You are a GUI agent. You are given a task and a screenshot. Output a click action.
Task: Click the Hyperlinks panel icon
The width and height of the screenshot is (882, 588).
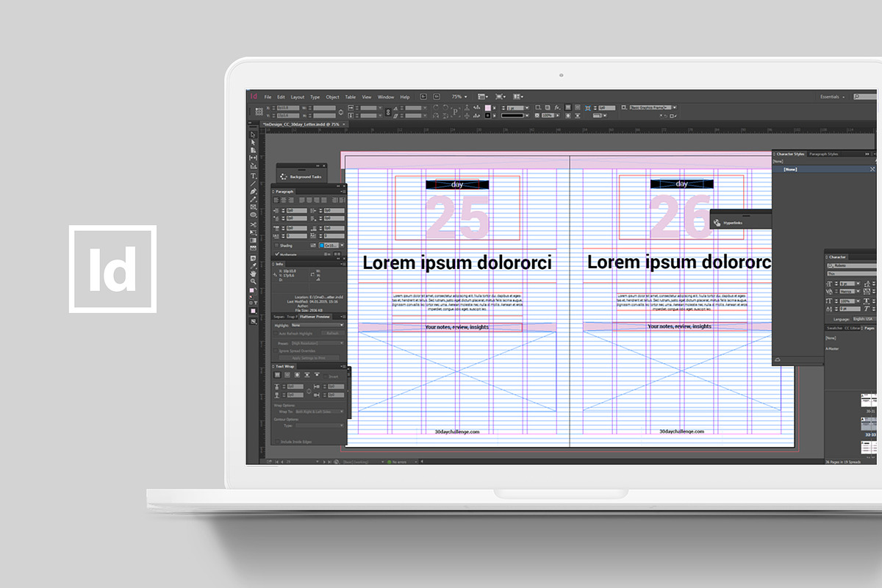tap(717, 222)
